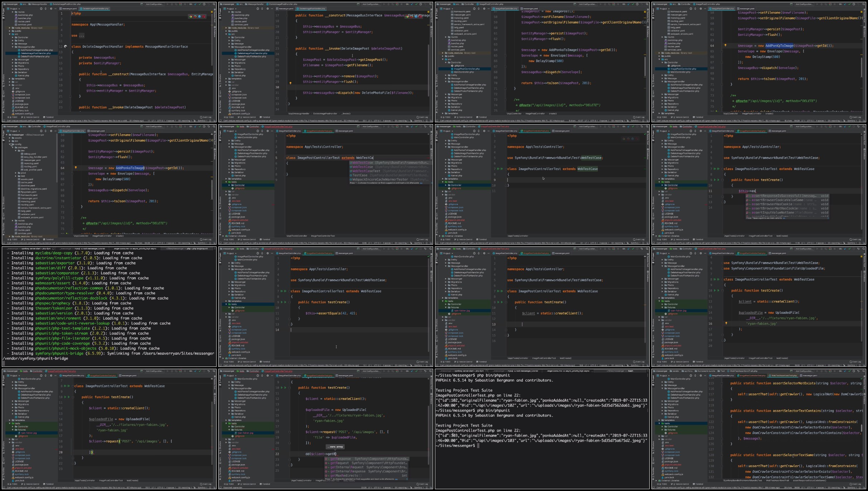Open php bin/phpunit tab in composer install terminal
This screenshot has height=491, width=868.
pos(187,249)
